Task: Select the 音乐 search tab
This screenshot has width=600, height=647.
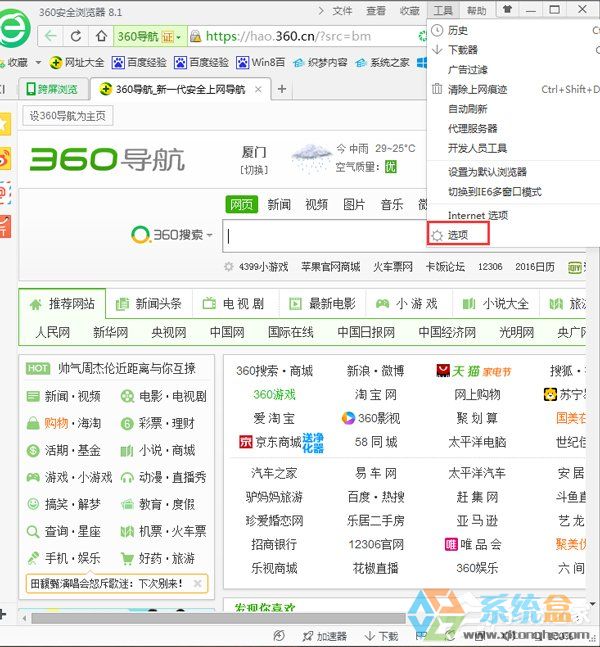Action: click(392, 204)
